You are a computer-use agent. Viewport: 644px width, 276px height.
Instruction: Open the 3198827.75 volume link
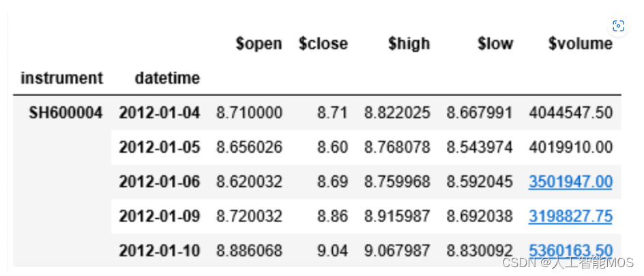[x=571, y=216]
